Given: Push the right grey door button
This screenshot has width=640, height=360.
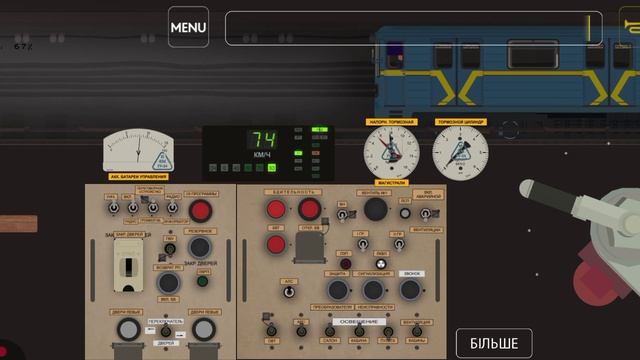Looking at the screenshot, I should (x=204, y=329).
